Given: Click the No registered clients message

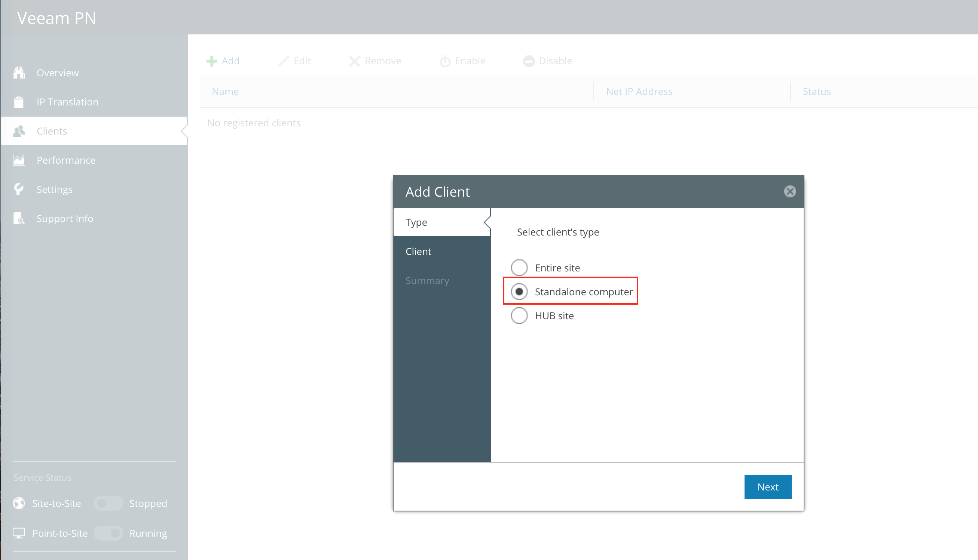Looking at the screenshot, I should [254, 123].
